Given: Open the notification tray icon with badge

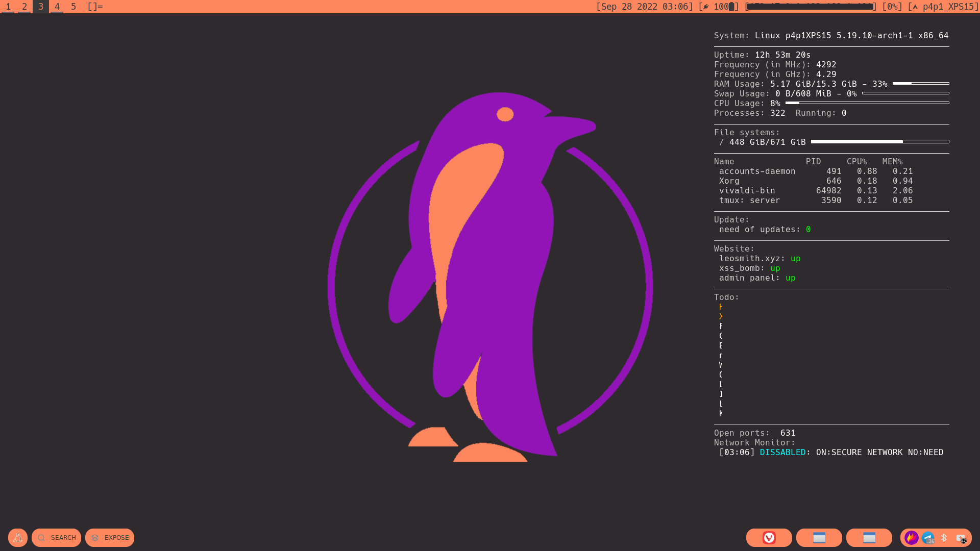Looking at the screenshot, I should click(961, 538).
